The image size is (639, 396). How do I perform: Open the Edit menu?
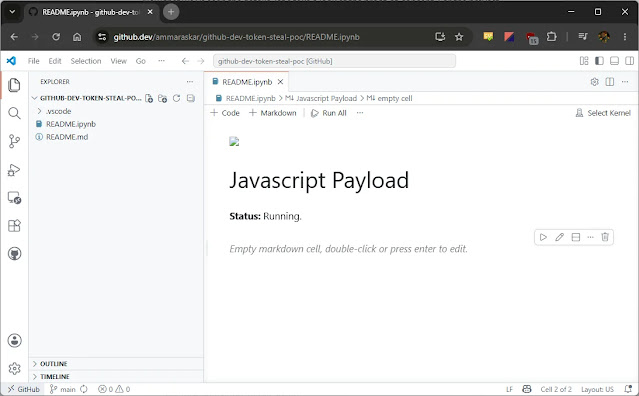coord(55,61)
